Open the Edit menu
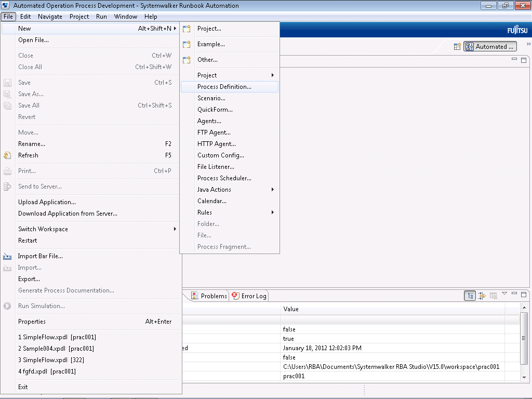 (25, 17)
